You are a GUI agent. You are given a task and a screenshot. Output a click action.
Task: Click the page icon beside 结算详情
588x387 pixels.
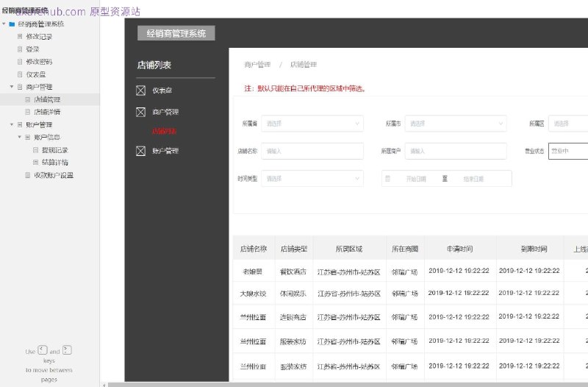coord(35,162)
